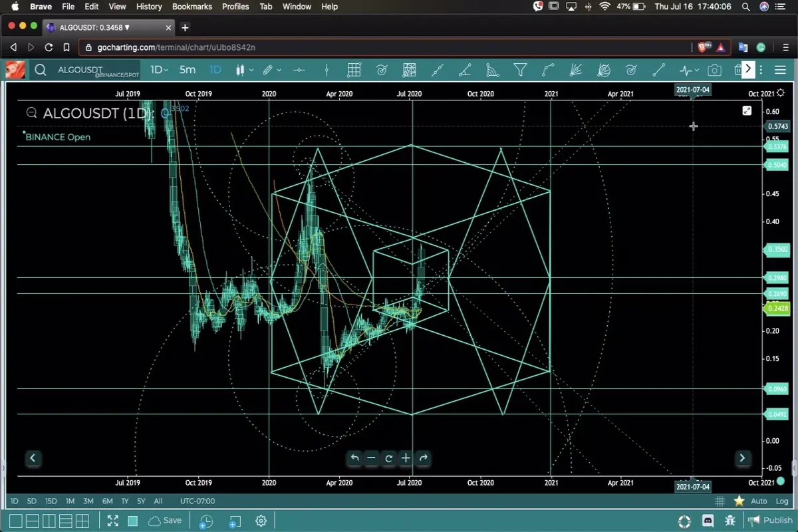This screenshot has width=798, height=532.
Task: Select three-row panes layout
Action: [x=66, y=521]
